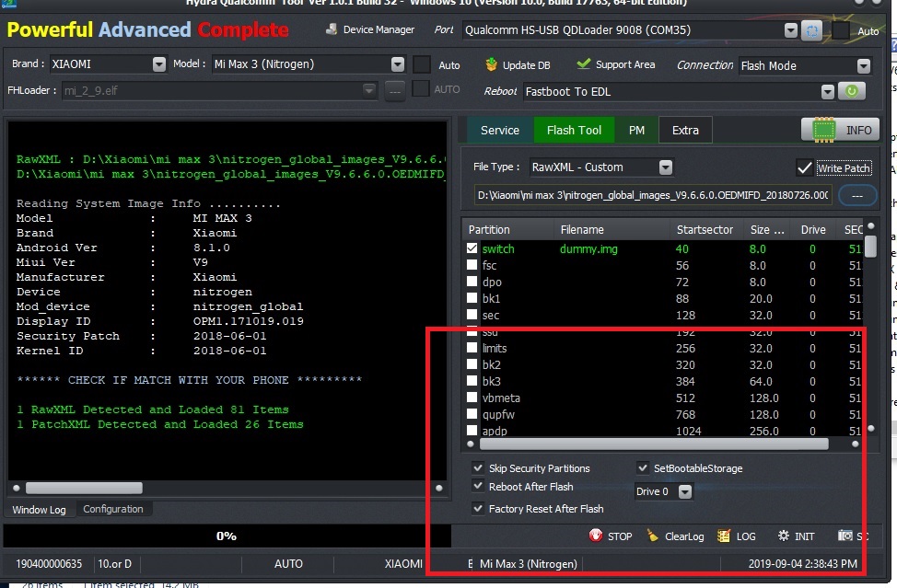
Task: Browse for RawXML file path
Action: [x=857, y=195]
